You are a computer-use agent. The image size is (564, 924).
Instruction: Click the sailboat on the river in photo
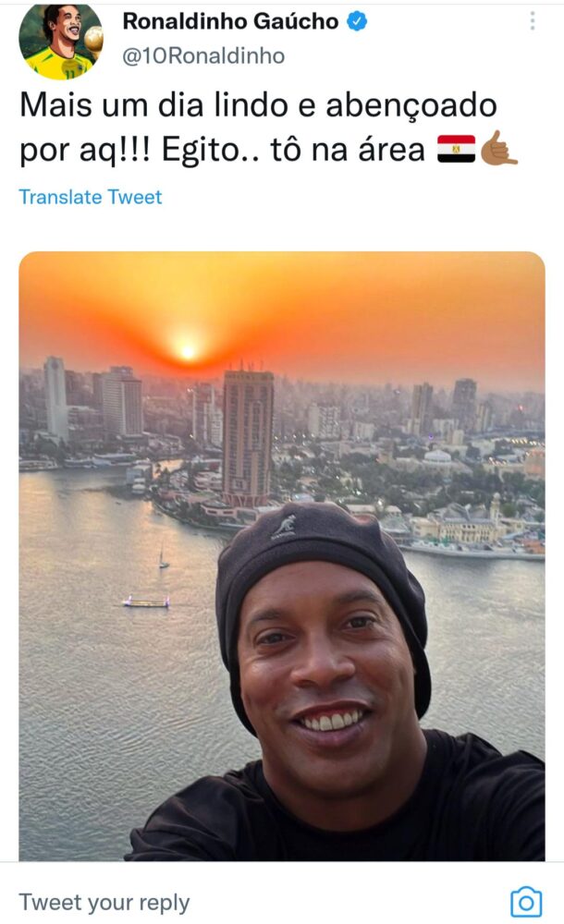click(164, 556)
